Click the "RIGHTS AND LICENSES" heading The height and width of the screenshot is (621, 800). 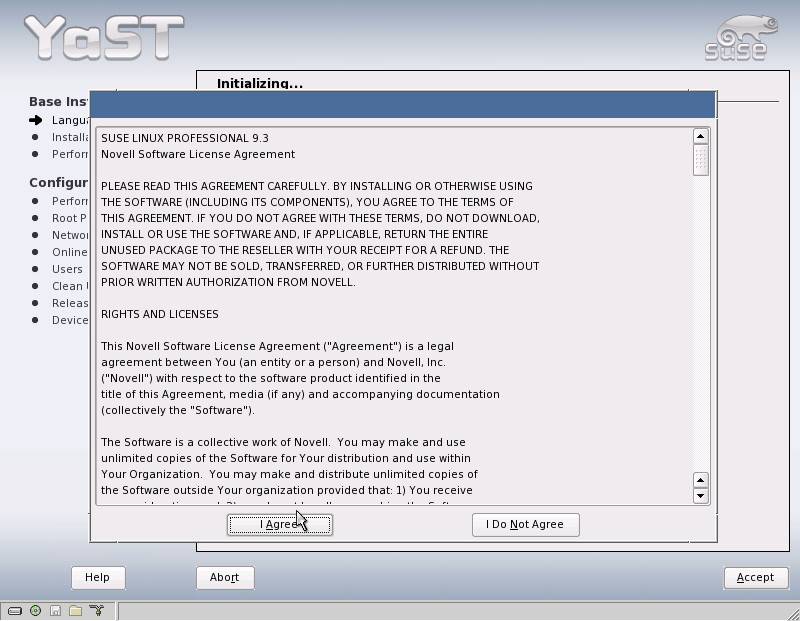click(x=160, y=314)
